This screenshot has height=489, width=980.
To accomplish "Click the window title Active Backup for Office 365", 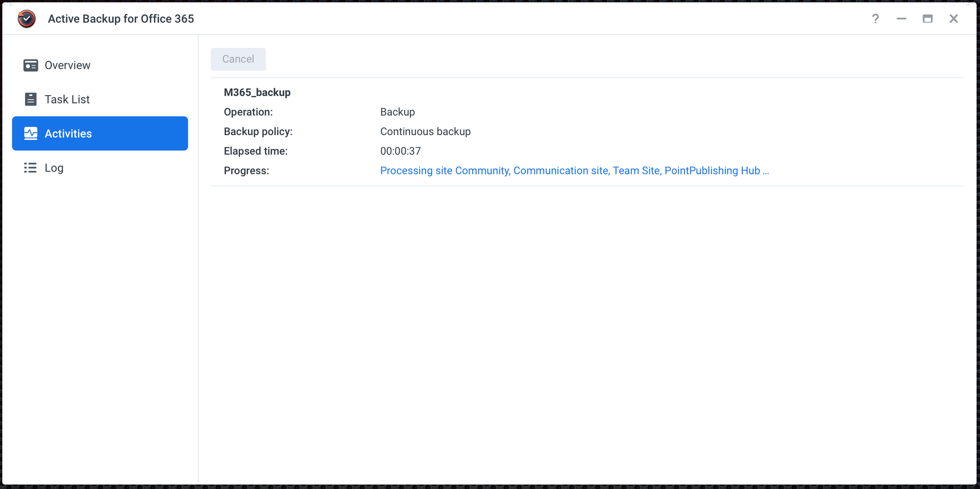I will pyautogui.click(x=121, y=19).
